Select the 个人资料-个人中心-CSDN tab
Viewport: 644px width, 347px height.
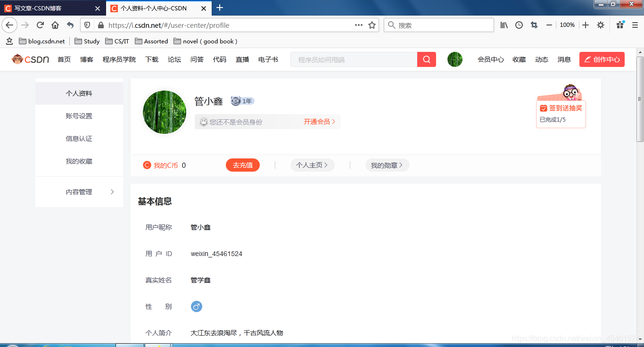point(159,8)
